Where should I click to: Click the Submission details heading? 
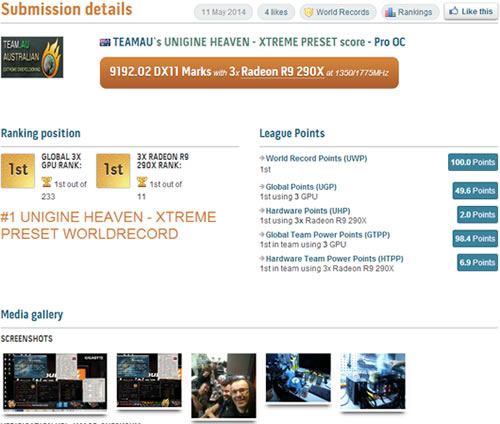click(67, 9)
